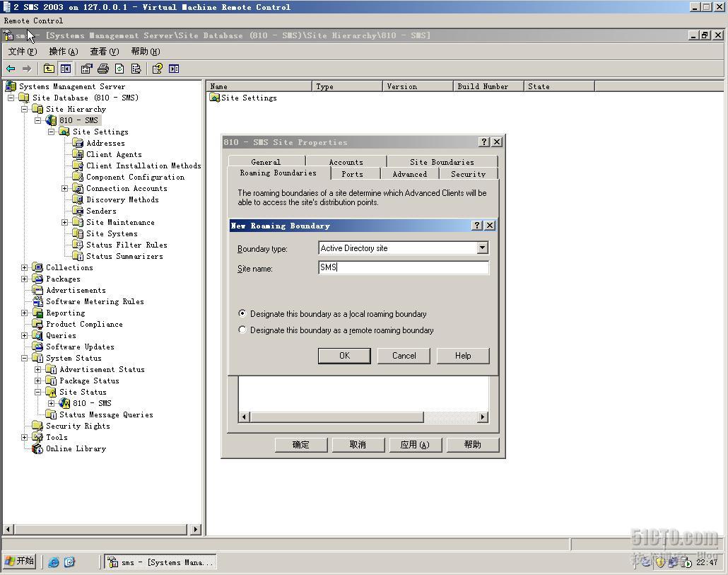
Task: Collapse the Site Settings tree node
Action: 52,132
